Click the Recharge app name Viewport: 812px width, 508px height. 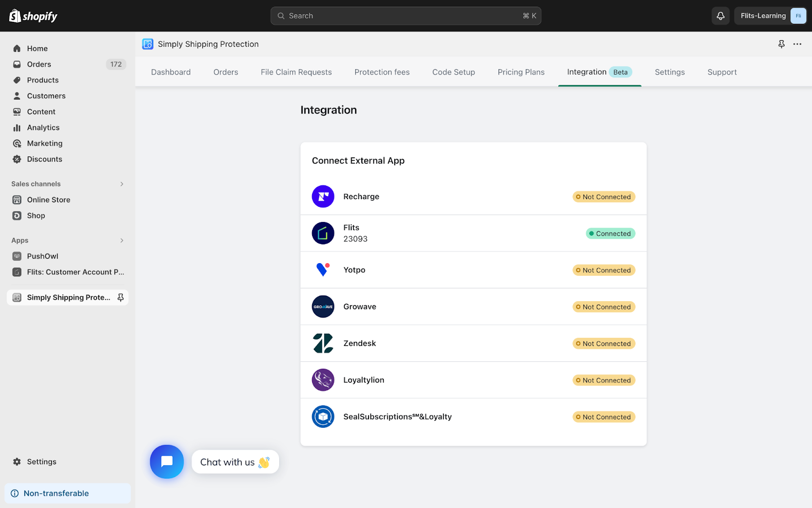coord(361,197)
